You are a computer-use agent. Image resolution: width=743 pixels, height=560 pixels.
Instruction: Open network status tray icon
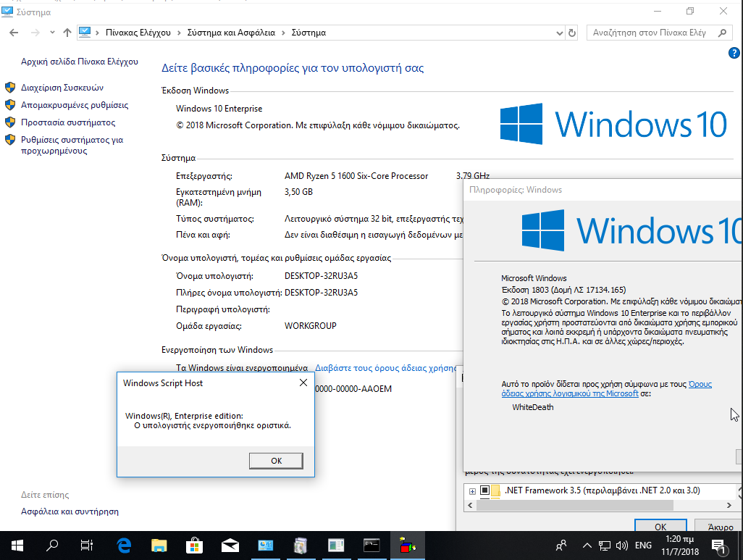605,546
